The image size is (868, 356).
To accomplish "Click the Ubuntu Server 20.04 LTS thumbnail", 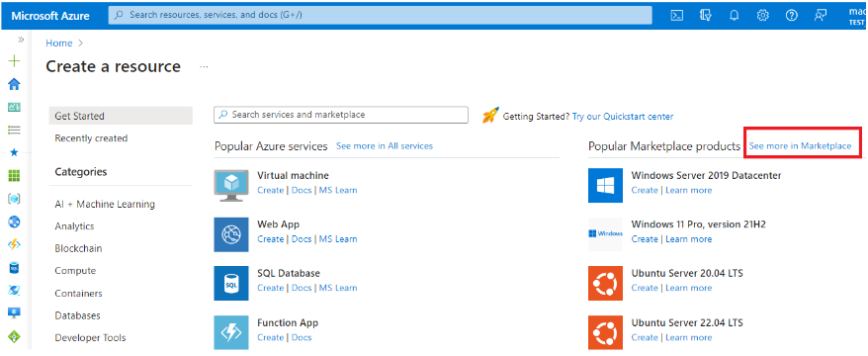I will [x=606, y=284].
